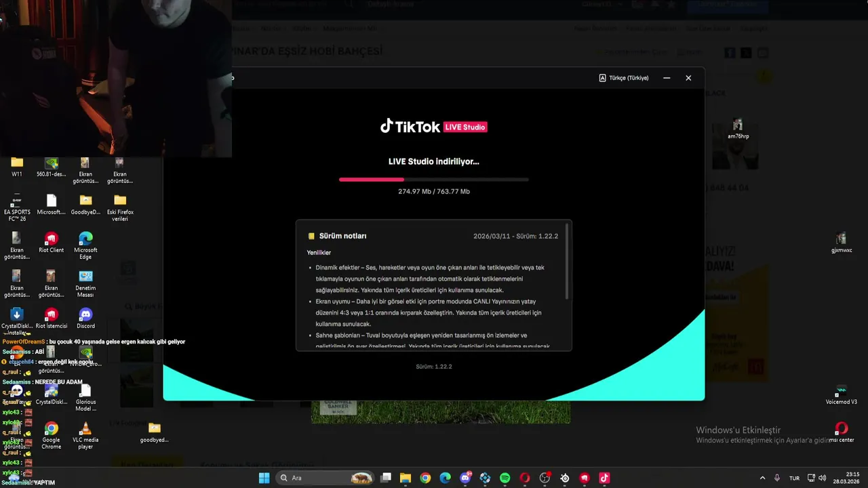Click the microphone icon in system tray
The image size is (868, 488).
pyautogui.click(x=777, y=478)
